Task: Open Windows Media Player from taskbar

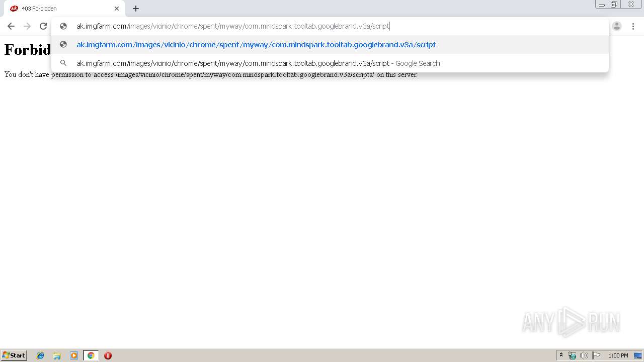Action: [74, 355]
